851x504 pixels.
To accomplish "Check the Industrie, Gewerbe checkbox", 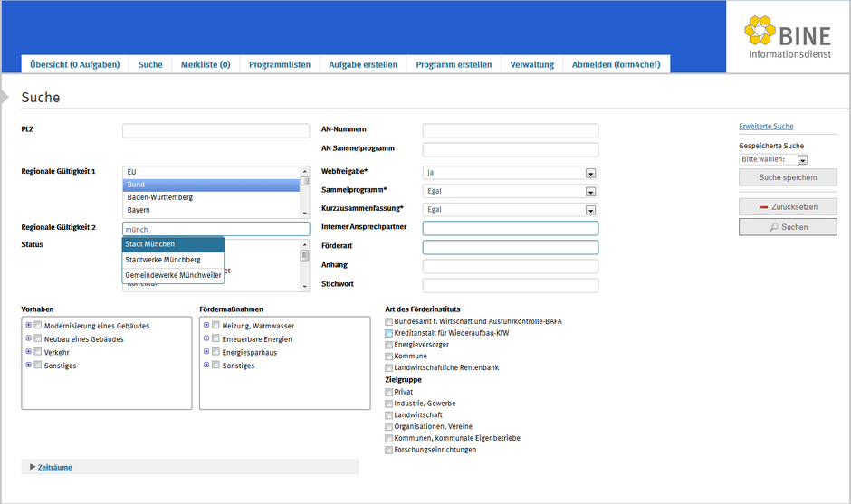I will point(388,404).
